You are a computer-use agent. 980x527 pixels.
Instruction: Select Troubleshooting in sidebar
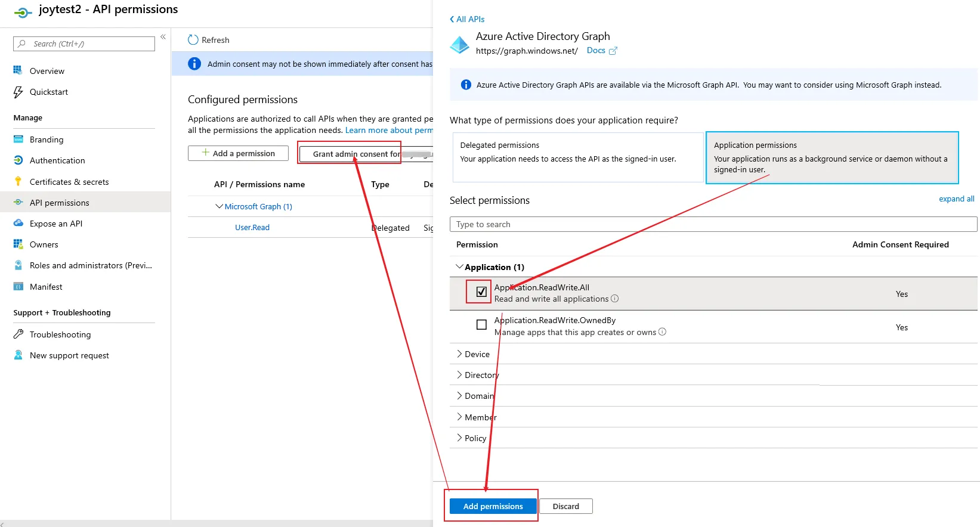[60, 334]
